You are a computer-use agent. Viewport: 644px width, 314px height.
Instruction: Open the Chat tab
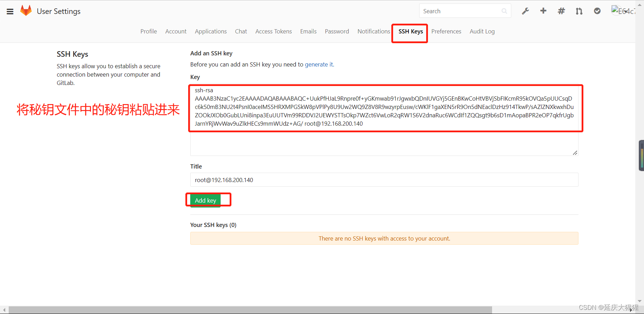(241, 31)
